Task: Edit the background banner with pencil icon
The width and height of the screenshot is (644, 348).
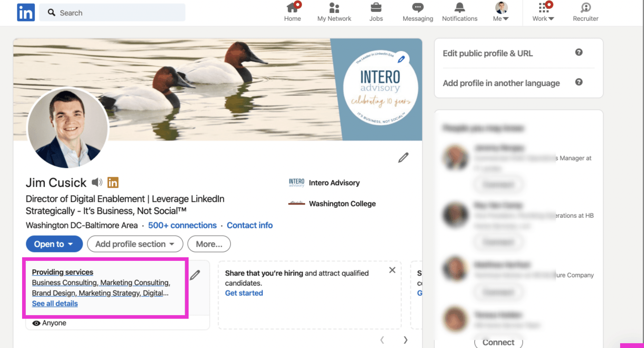Action: click(401, 59)
